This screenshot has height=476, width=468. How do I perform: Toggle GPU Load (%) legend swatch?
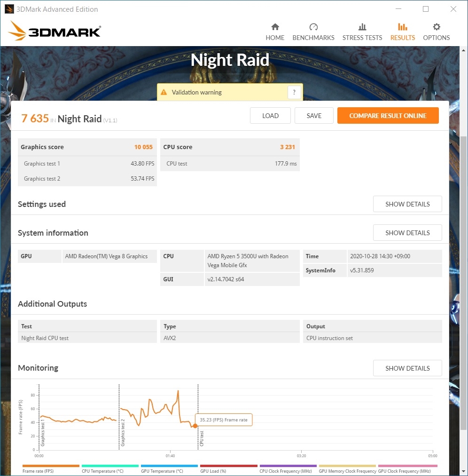pyautogui.click(x=229, y=466)
